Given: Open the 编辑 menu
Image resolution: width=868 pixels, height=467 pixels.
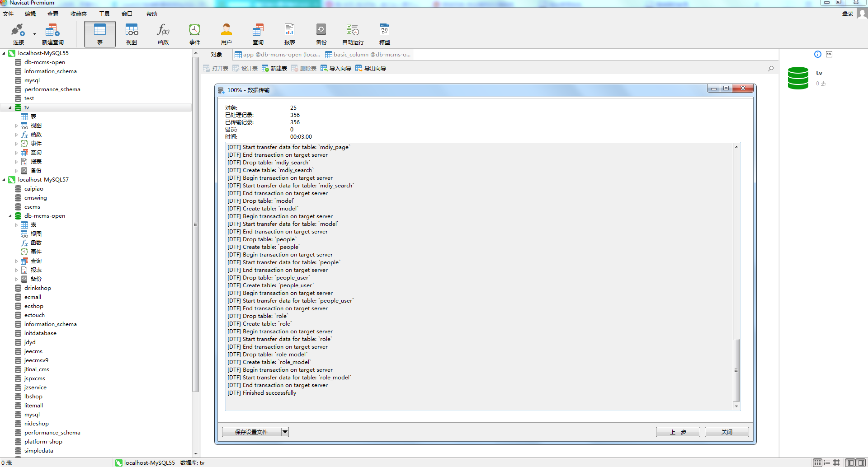Looking at the screenshot, I should pyautogui.click(x=30, y=14).
